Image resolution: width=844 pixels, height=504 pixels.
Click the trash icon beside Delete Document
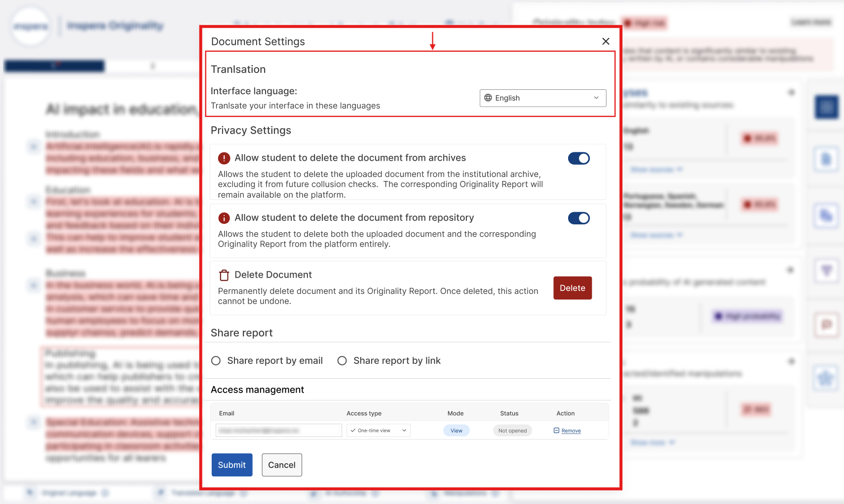pos(225,275)
